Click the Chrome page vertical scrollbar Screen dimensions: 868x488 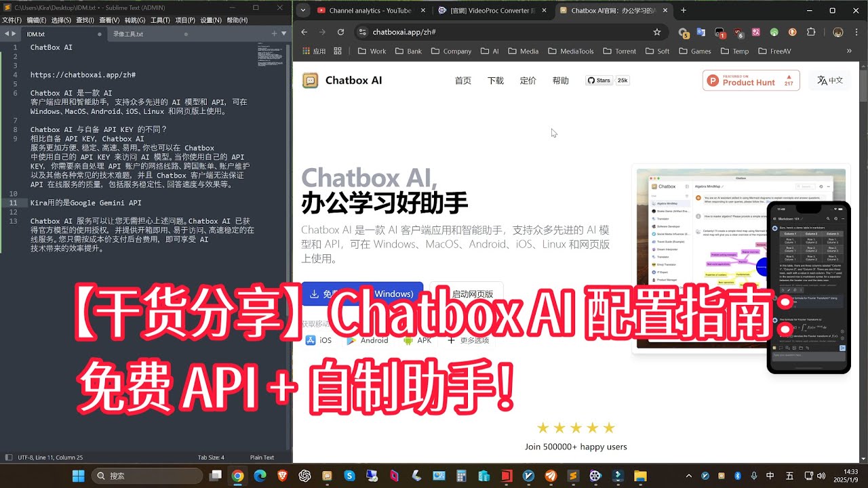tap(863, 263)
